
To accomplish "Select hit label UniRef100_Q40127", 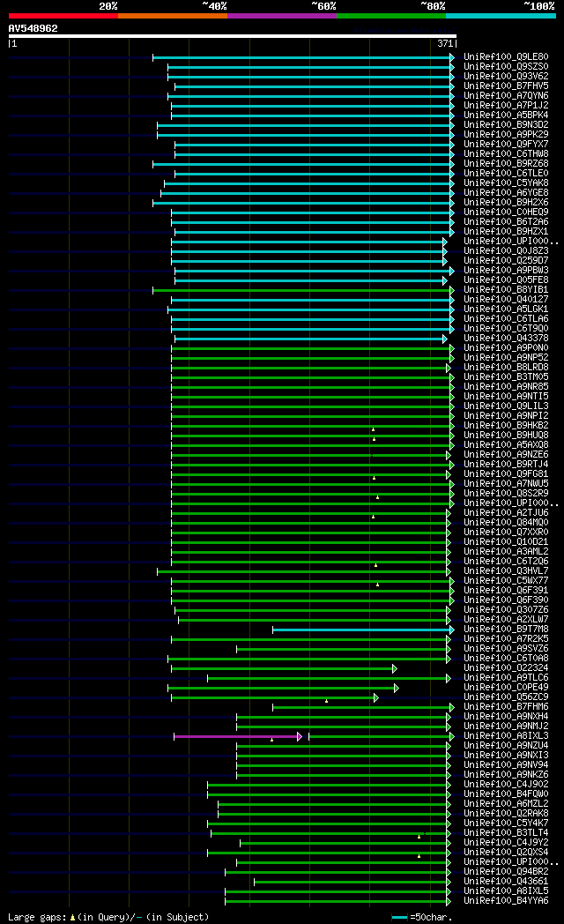I will (x=506, y=300).
